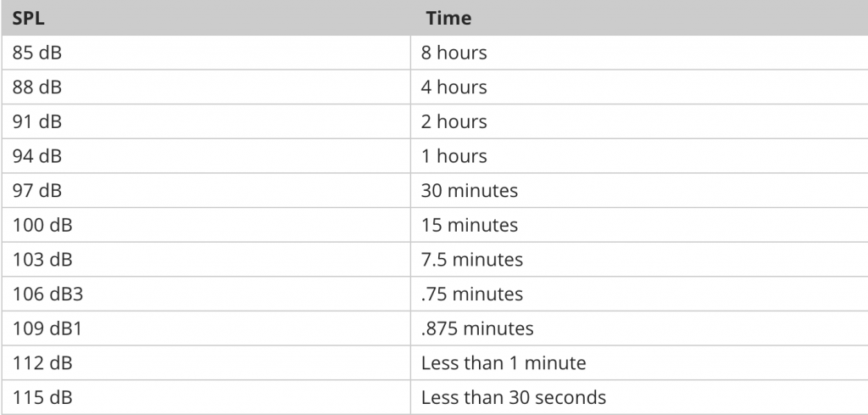Click the .875 minutes cell
The image size is (868, 415).
coord(476,328)
